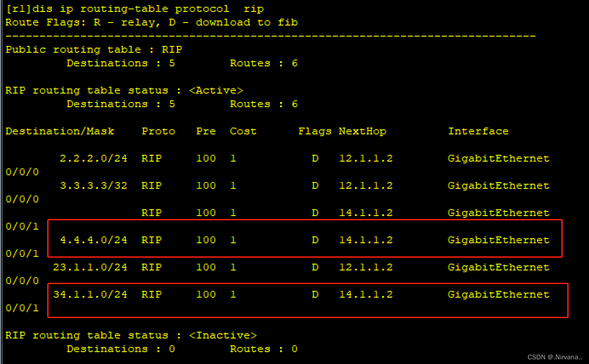This screenshot has width=589, height=364.
Task: Click the D flag in the 2.2.2.0/24 row
Action: pos(315,159)
